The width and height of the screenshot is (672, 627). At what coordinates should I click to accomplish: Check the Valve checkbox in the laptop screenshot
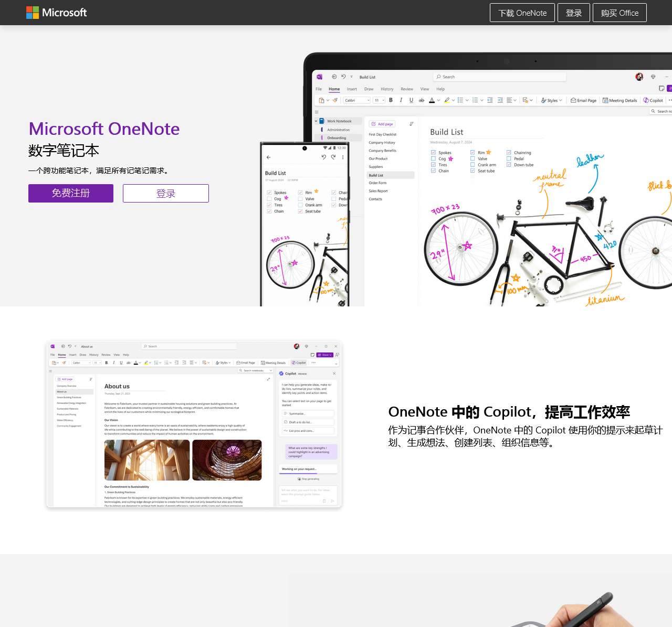point(472,158)
